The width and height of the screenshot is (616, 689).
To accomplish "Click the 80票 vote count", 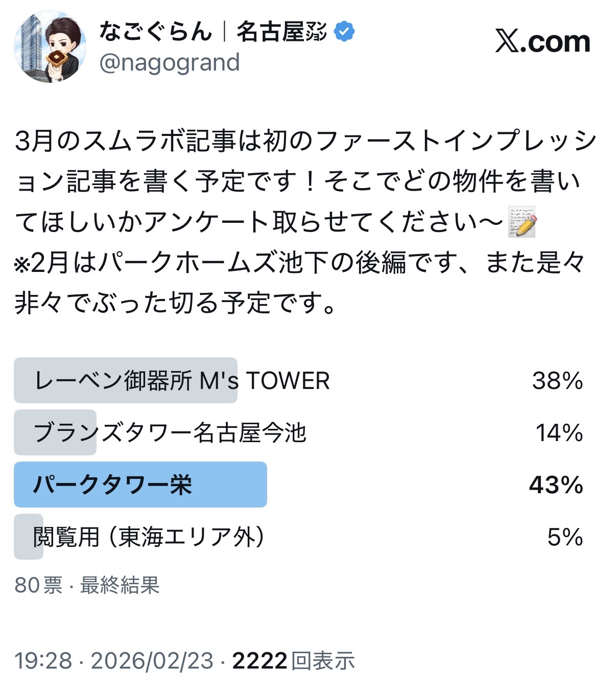I will tap(38, 585).
